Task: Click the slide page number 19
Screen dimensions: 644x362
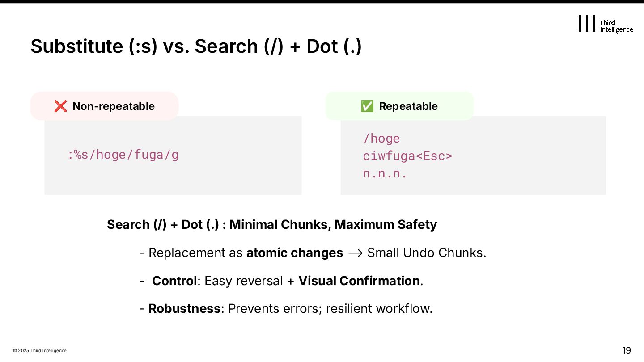Action: [x=626, y=350]
